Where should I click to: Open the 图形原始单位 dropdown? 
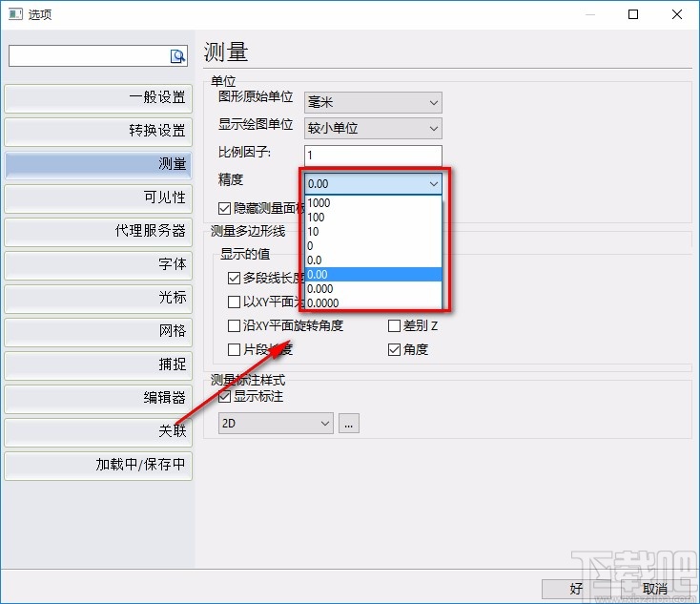tap(373, 102)
